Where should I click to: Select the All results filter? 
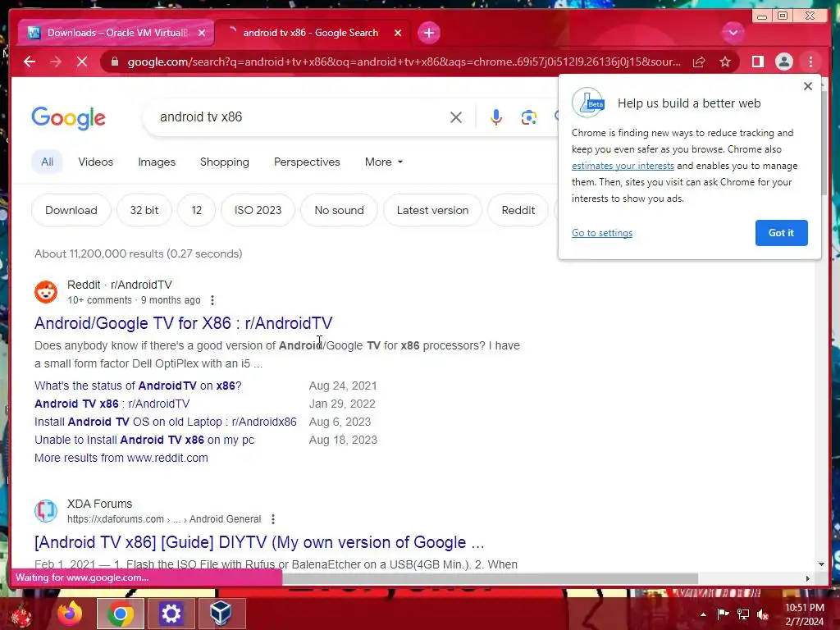coord(47,162)
